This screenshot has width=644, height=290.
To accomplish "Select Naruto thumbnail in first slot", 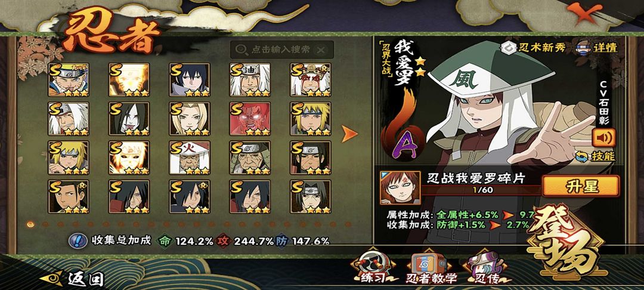I will [68, 80].
